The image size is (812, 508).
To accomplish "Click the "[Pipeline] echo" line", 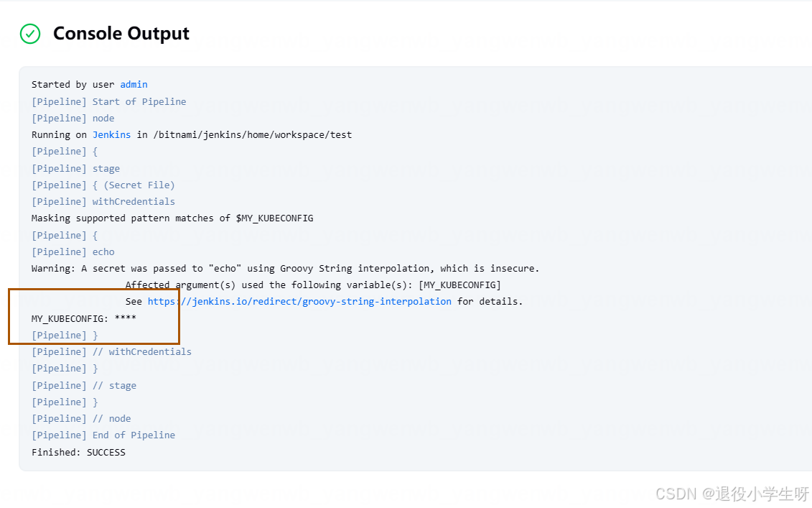I will click(x=73, y=252).
